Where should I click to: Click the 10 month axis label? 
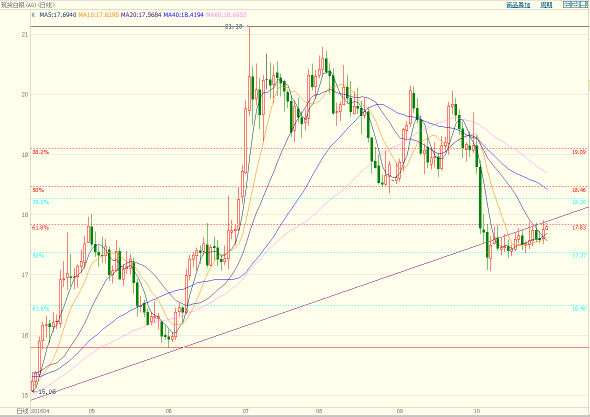click(x=477, y=411)
